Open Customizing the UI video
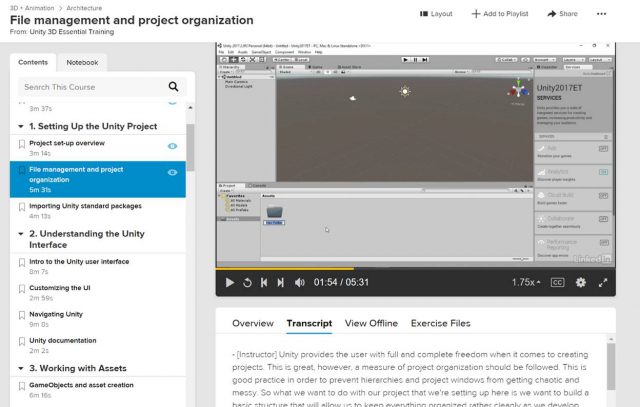 click(x=60, y=288)
